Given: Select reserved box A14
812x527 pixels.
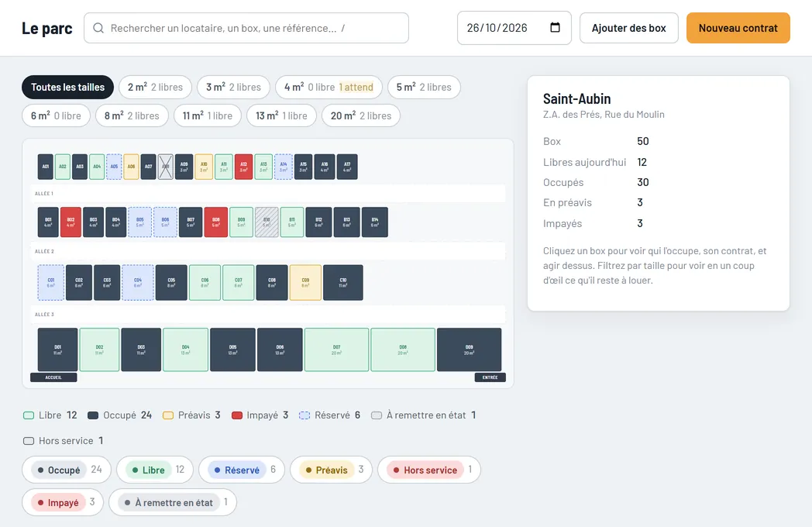Looking at the screenshot, I should coord(284,167).
